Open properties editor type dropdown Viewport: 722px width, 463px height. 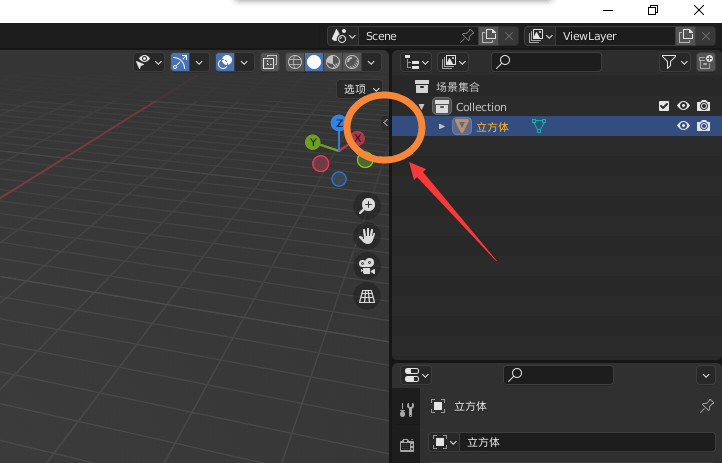click(416, 375)
